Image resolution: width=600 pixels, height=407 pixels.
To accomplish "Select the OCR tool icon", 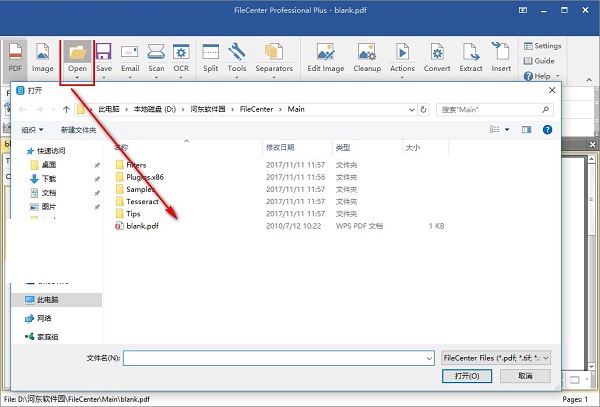I will coord(181,51).
